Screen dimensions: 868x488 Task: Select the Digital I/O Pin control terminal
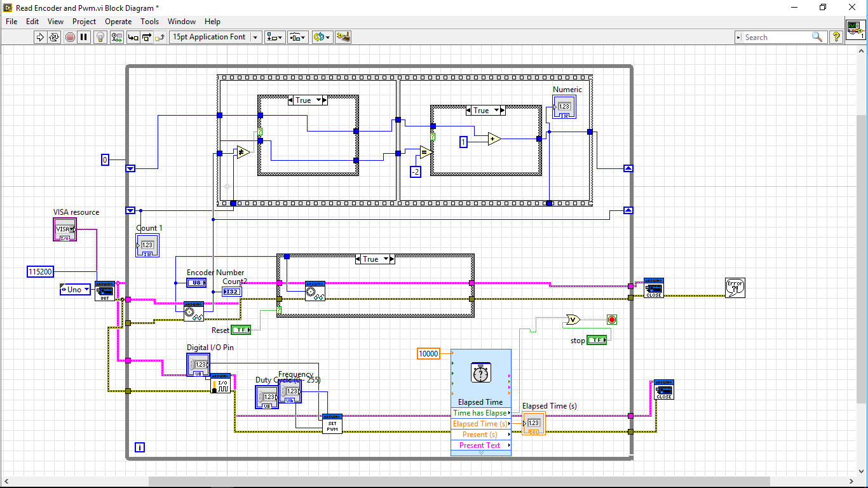click(x=198, y=364)
